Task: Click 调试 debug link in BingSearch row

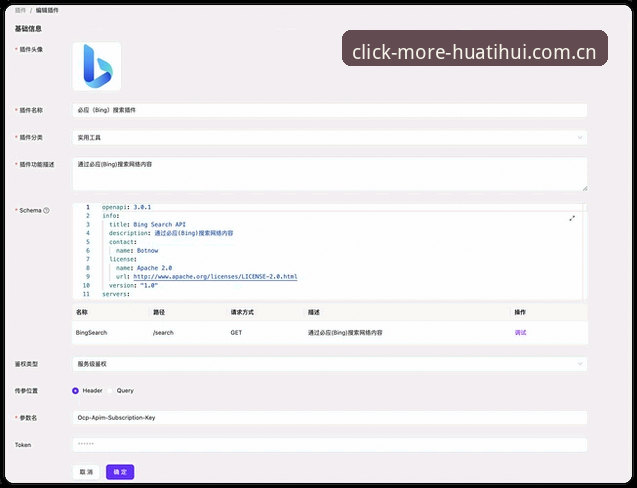Action: (x=520, y=332)
